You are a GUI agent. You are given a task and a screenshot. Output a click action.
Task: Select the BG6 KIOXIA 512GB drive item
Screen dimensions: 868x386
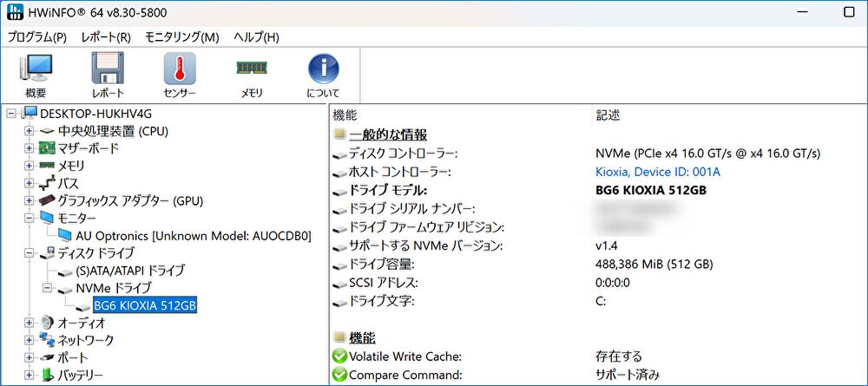pyautogui.click(x=146, y=305)
